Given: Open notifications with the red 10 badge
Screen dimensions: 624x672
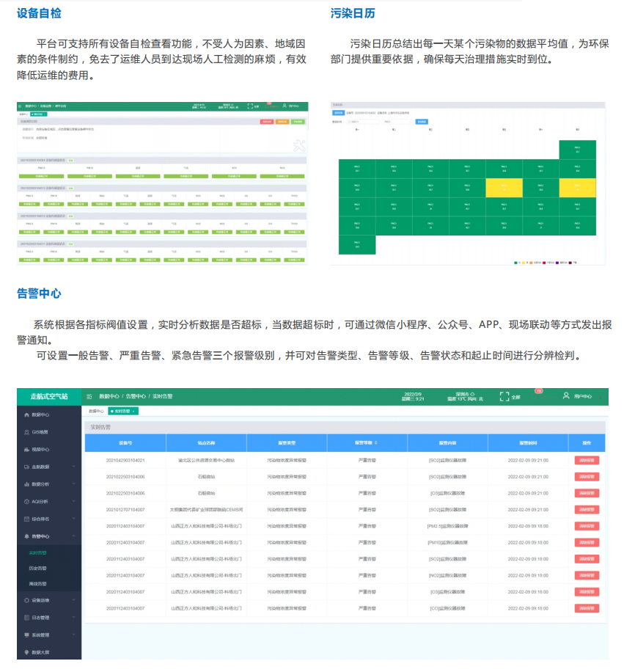Looking at the screenshot, I should tap(538, 391).
